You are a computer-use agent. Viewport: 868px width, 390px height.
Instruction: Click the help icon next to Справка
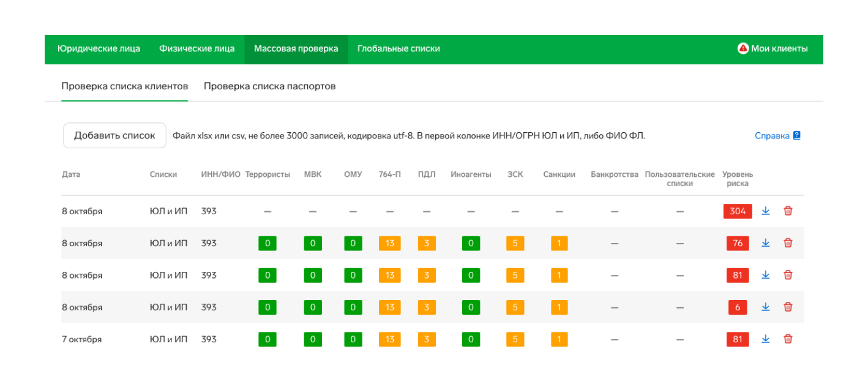[796, 136]
